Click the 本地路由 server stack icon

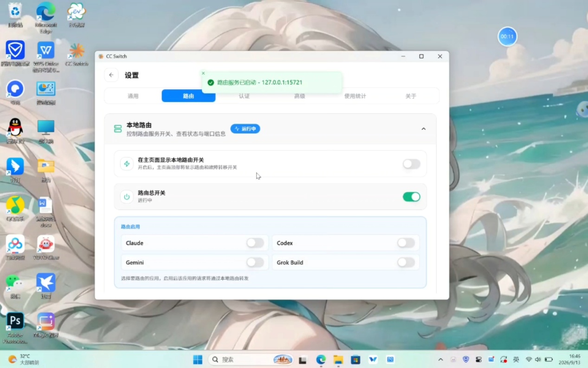tap(118, 129)
